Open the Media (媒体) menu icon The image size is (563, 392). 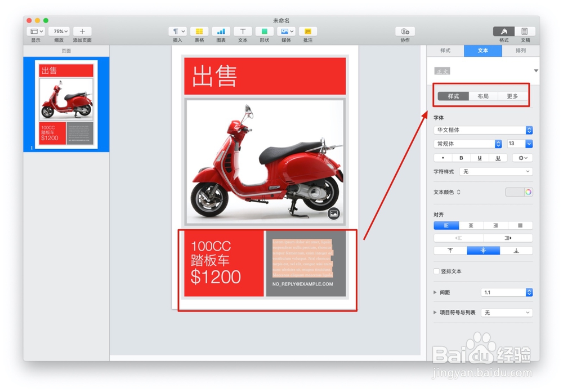pos(286,32)
